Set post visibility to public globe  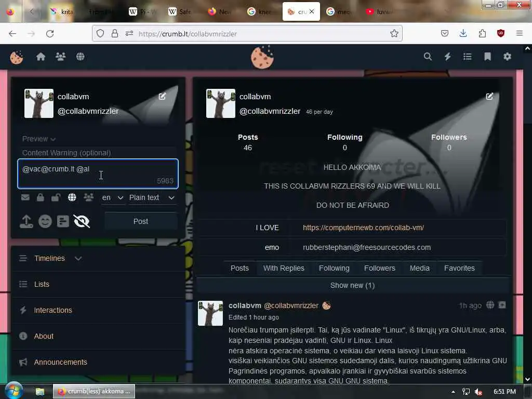tap(72, 197)
